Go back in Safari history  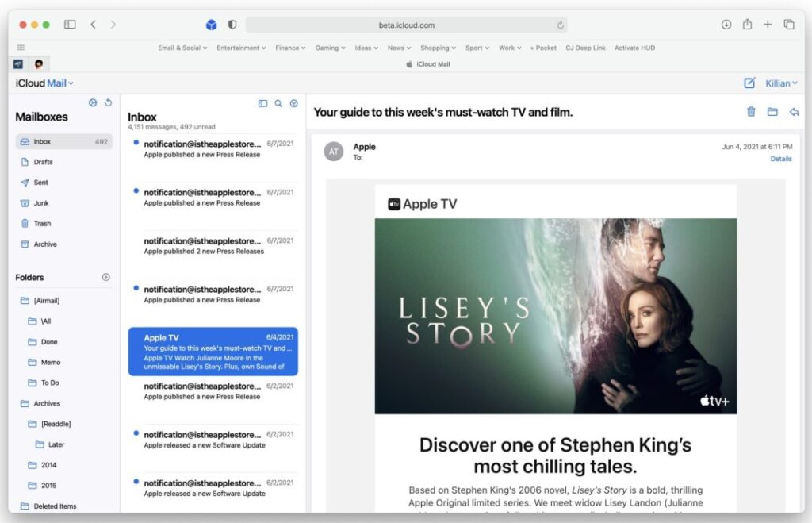94,25
